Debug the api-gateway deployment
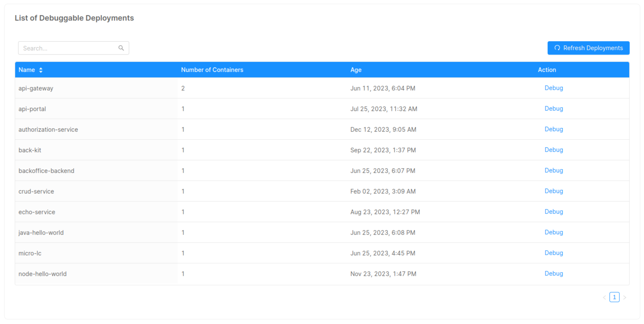This screenshot has width=644, height=324. pyautogui.click(x=554, y=88)
